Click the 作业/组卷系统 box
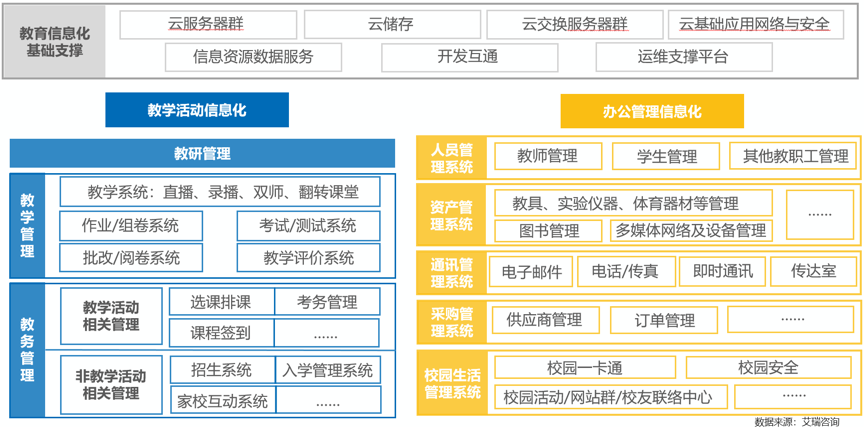The height and width of the screenshot is (427, 864). click(131, 226)
